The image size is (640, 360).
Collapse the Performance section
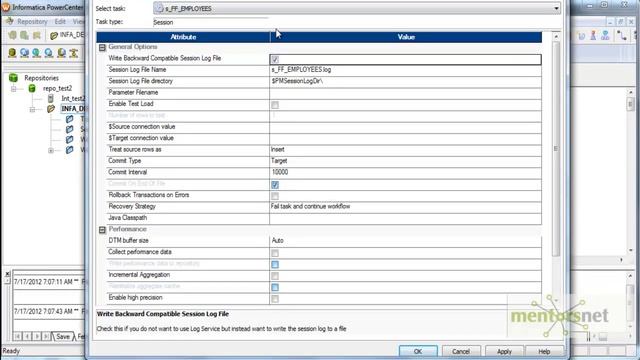[x=102, y=230]
